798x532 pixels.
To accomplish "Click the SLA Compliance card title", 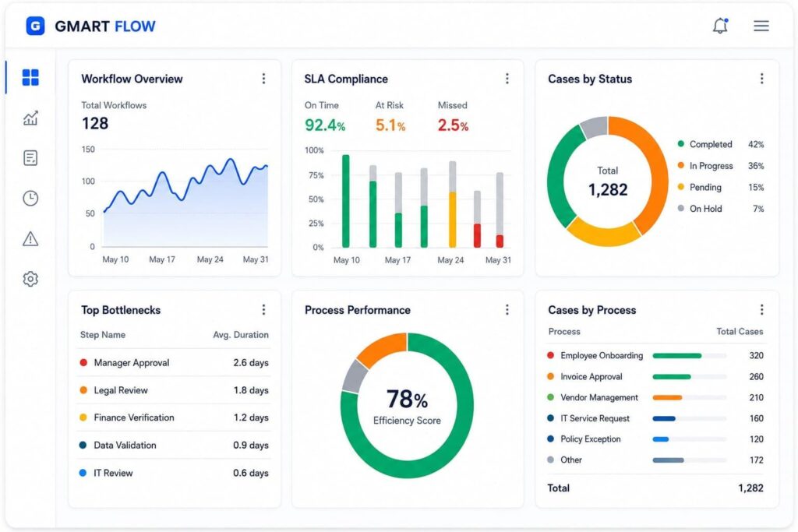I will [x=346, y=79].
